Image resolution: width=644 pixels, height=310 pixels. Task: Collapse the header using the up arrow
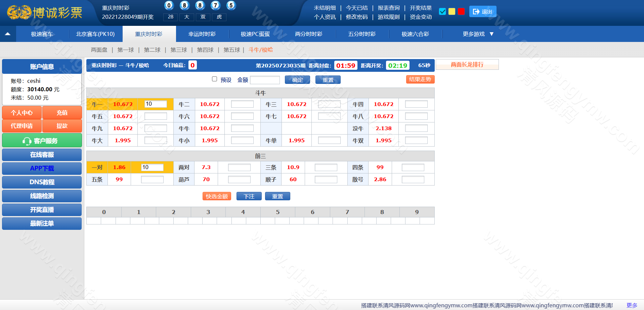click(8, 34)
